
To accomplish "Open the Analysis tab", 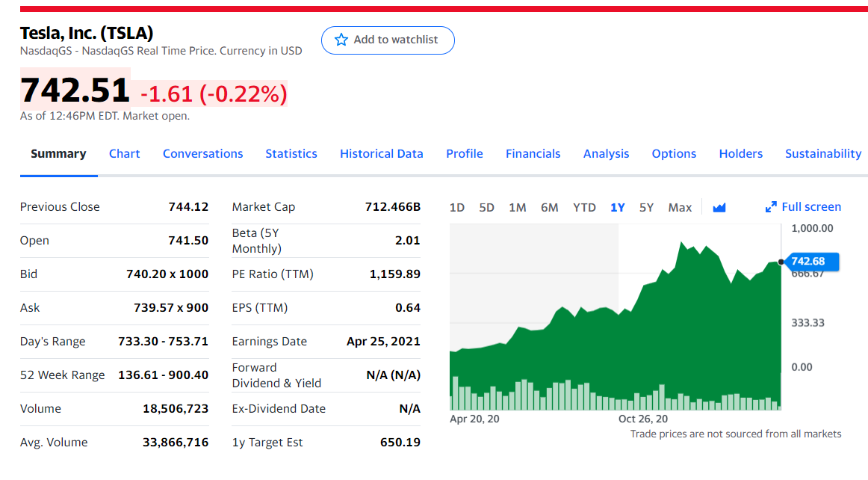I will 606,153.
